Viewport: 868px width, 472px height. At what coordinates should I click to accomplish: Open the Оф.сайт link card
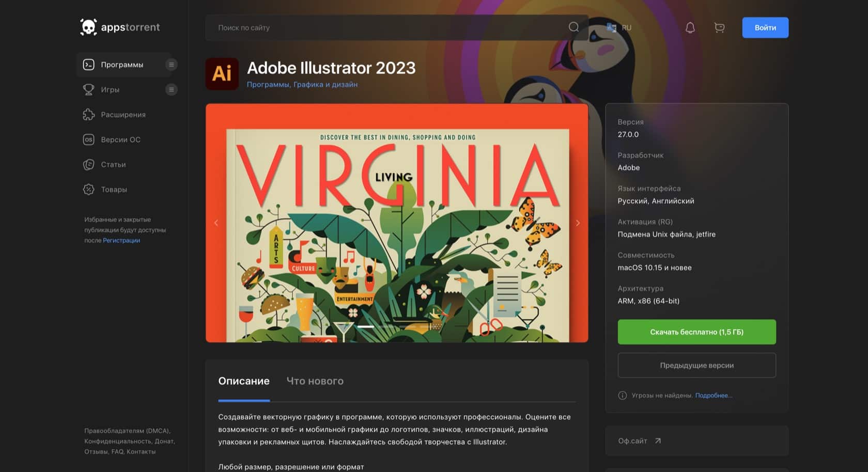click(x=696, y=440)
